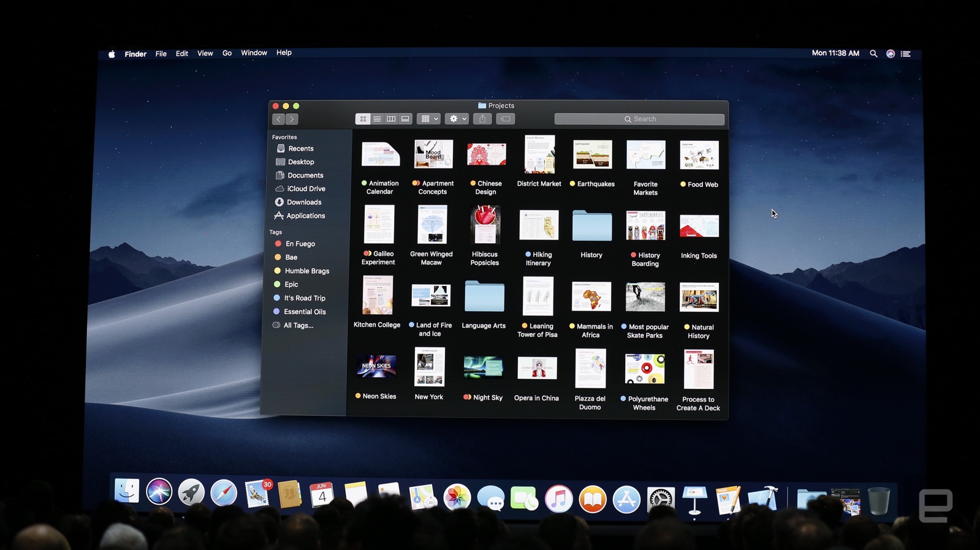The width and height of the screenshot is (980, 550).
Task: Open the group-by arrangement dropdown
Action: coord(428,119)
